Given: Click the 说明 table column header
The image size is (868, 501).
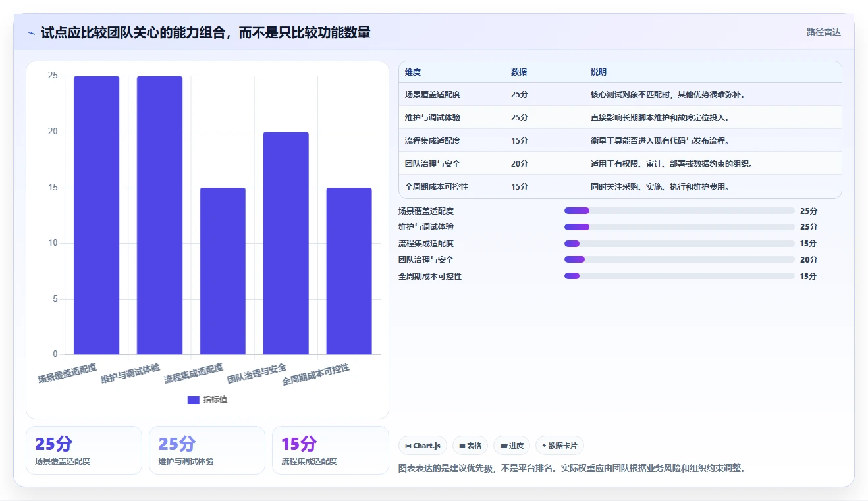Looking at the screenshot, I should click(x=599, y=72).
